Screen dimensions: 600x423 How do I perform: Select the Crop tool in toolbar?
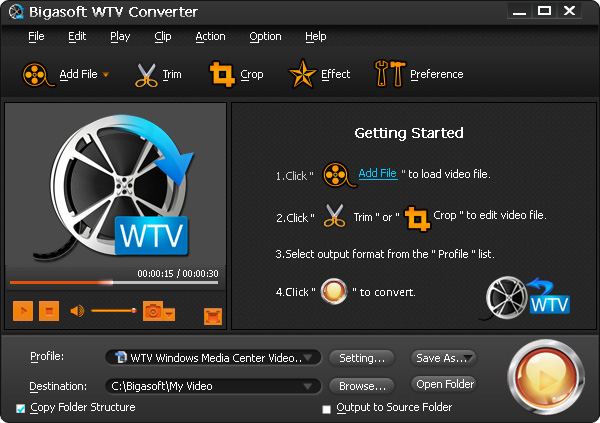coord(222,74)
